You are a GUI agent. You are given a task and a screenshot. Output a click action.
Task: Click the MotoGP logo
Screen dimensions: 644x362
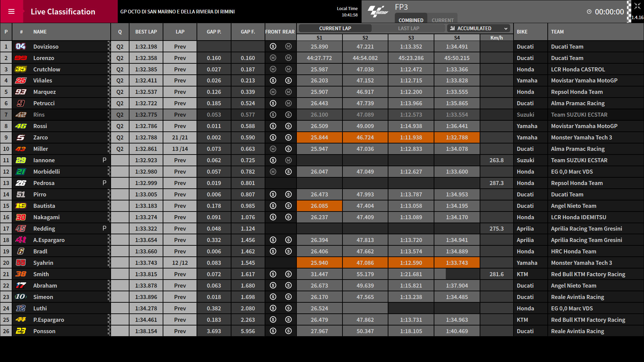pos(378,11)
